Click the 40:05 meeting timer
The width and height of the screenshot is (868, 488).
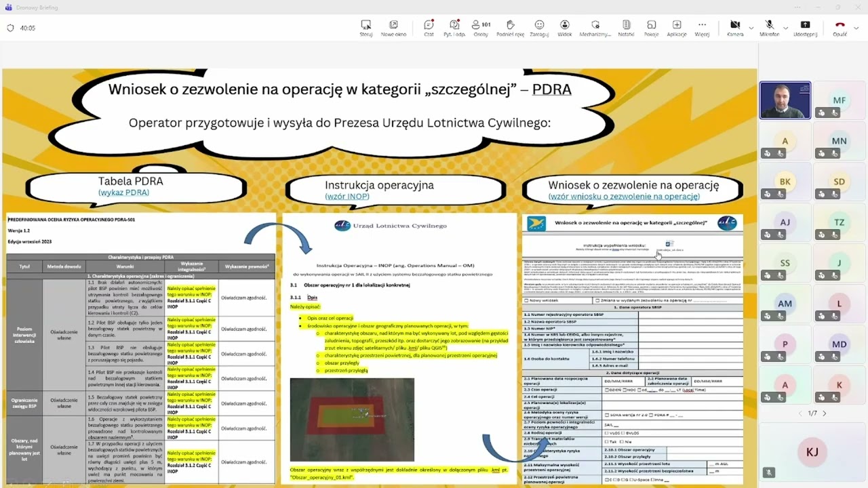click(x=28, y=28)
